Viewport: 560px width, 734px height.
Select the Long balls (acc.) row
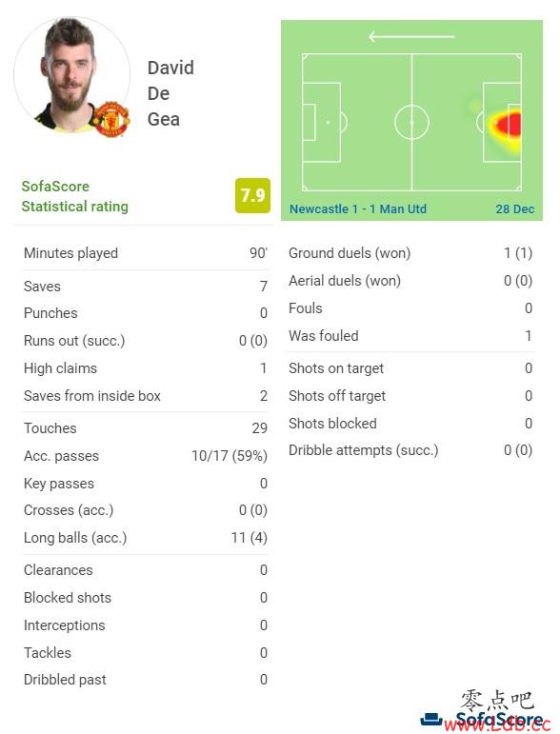tap(145, 538)
